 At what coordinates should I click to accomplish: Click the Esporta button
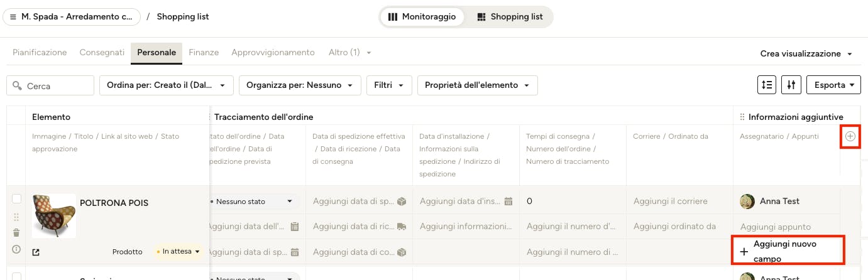(x=833, y=85)
